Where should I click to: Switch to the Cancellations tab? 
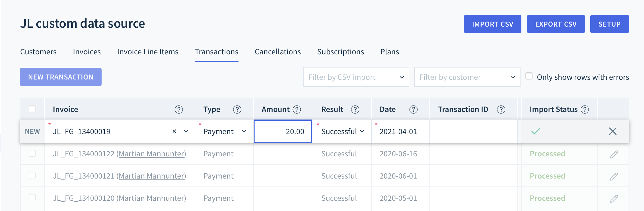(x=278, y=52)
